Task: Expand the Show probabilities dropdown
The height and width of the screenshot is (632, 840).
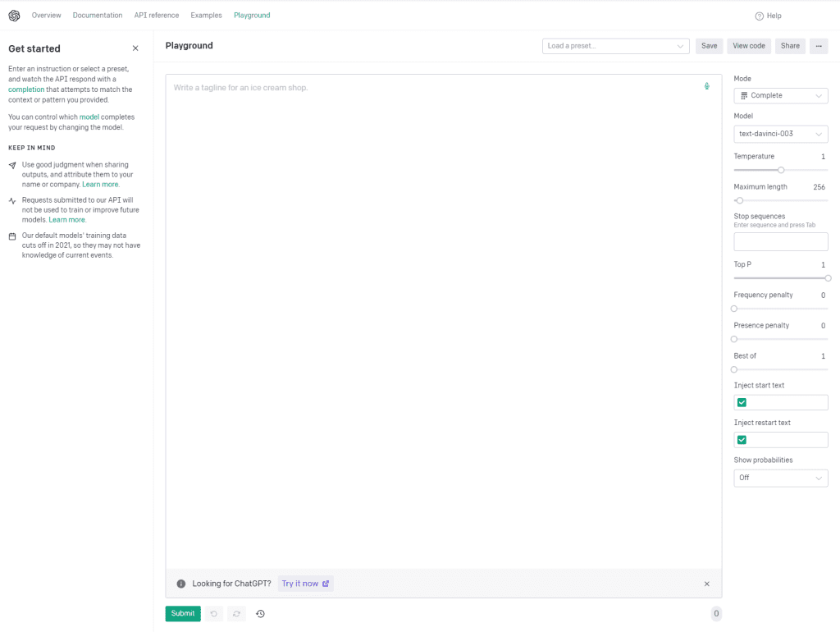Action: [x=780, y=478]
